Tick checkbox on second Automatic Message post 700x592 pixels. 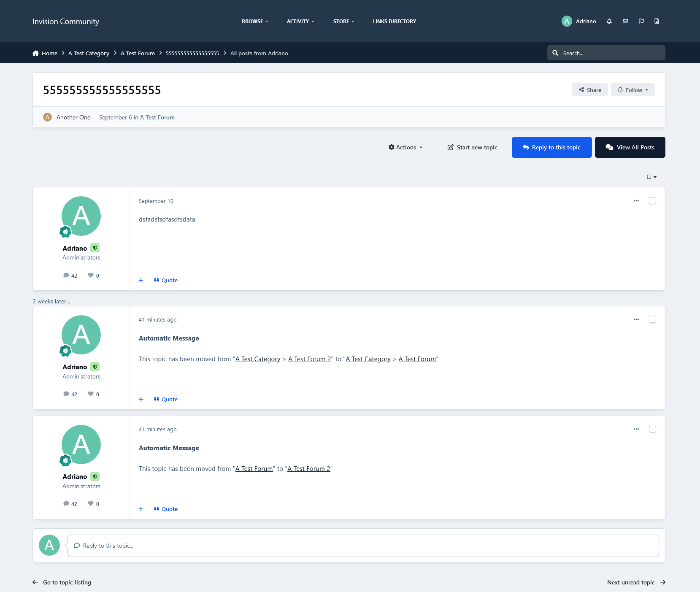pos(652,319)
